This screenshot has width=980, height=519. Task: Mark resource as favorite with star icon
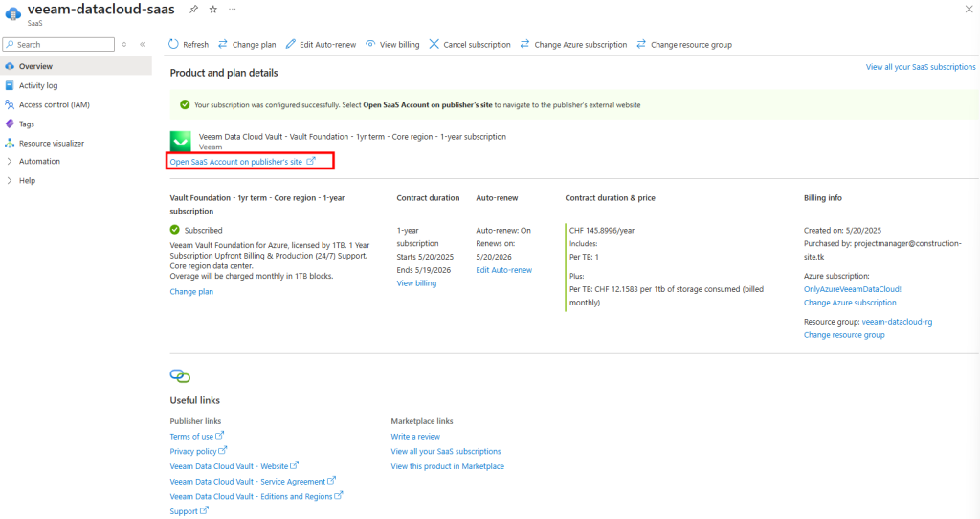click(213, 10)
